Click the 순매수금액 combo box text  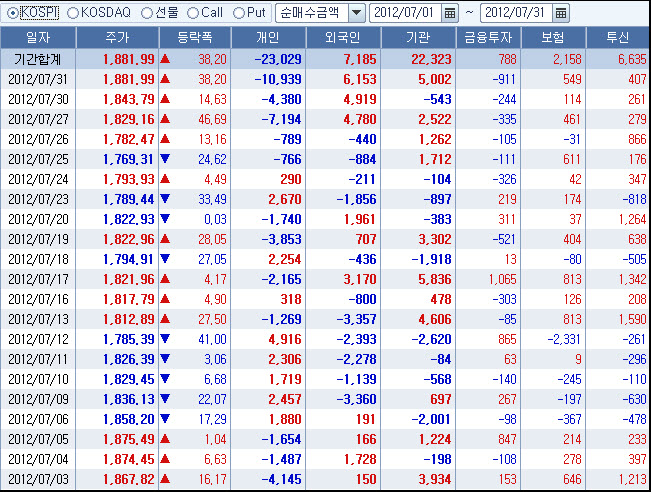(x=312, y=13)
